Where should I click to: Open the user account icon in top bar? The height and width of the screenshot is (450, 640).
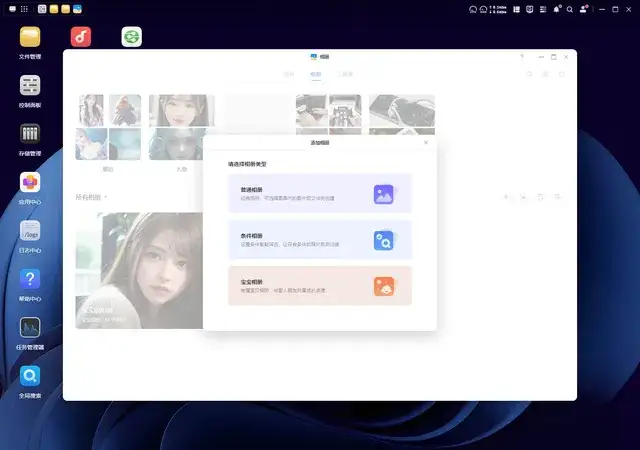pos(583,9)
